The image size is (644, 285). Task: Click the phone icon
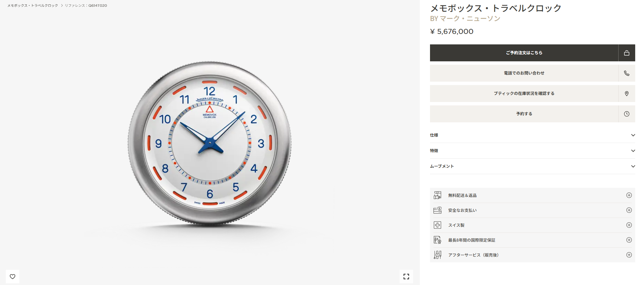click(627, 73)
